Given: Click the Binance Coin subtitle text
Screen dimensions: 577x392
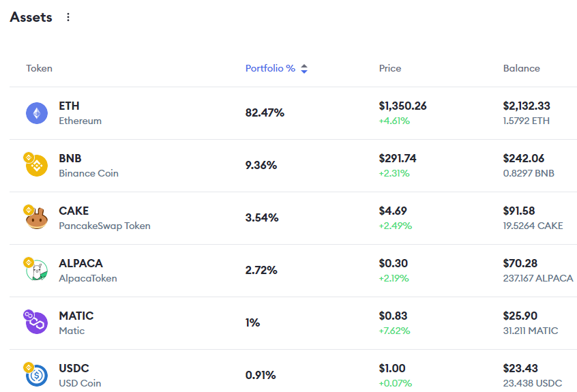Looking at the screenshot, I should pyautogui.click(x=89, y=173).
